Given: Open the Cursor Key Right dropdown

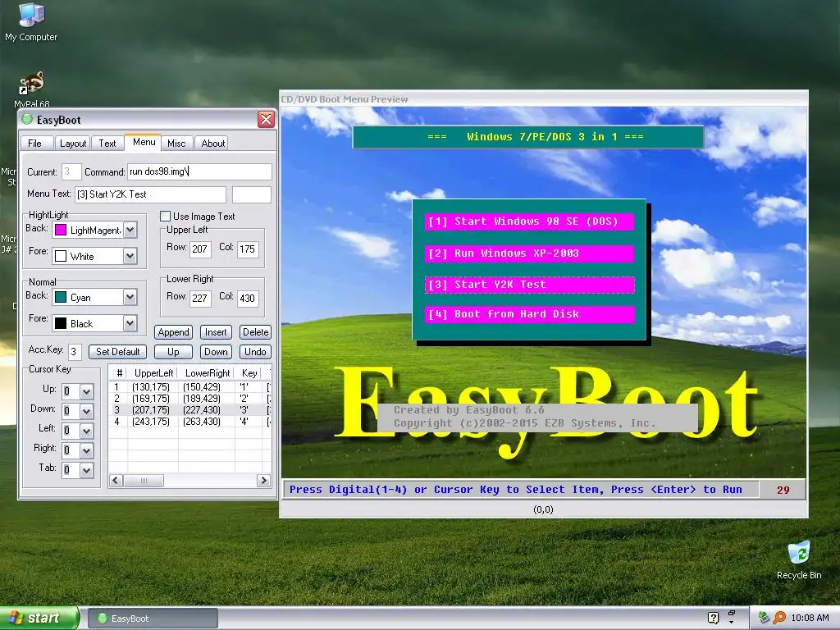Looking at the screenshot, I should pyautogui.click(x=86, y=450).
